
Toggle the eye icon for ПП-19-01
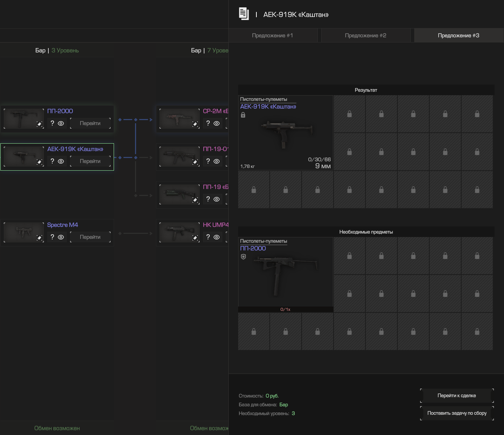point(216,161)
